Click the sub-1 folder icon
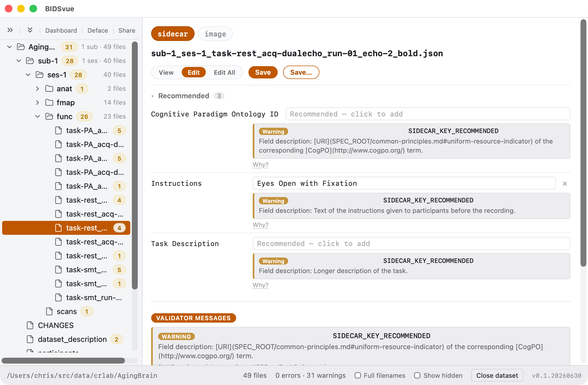Viewport: 588px width, 385px height. [x=30, y=61]
